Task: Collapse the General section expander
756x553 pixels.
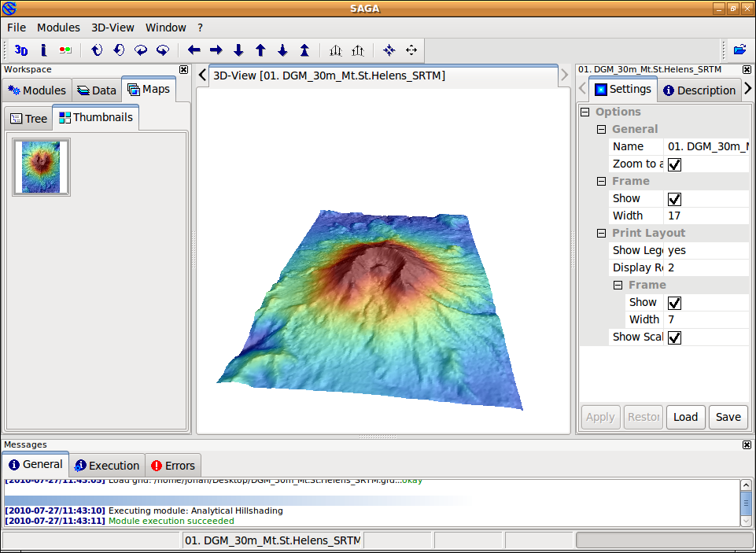Action: pyautogui.click(x=601, y=130)
